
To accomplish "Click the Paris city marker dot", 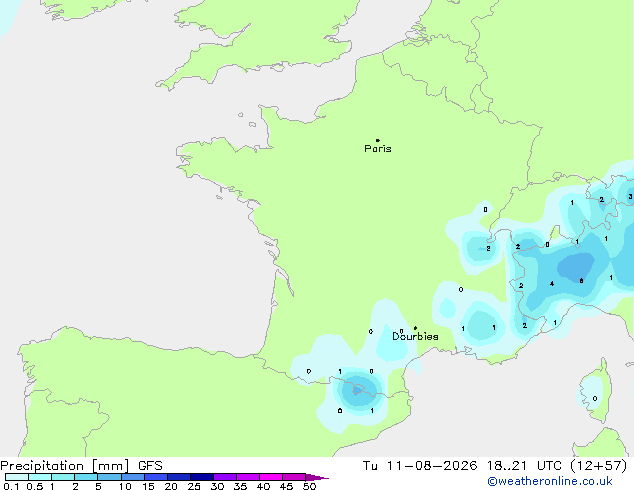I will tap(377, 141).
